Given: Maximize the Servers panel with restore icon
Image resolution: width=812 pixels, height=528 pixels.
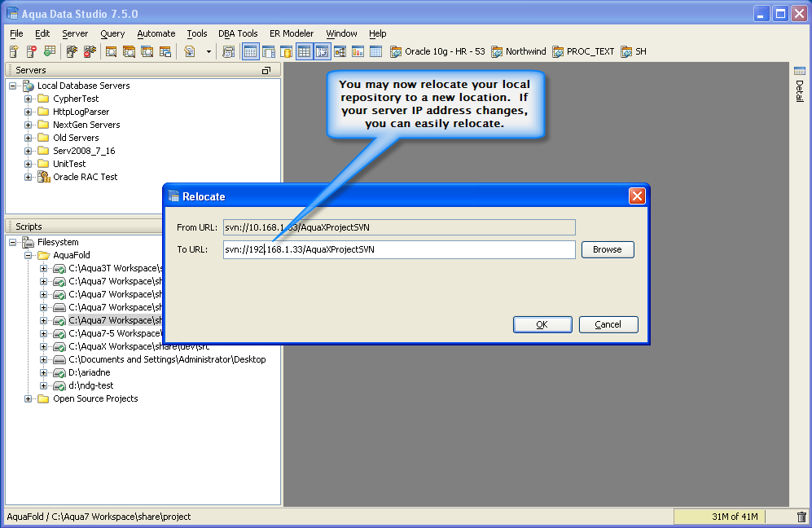Looking at the screenshot, I should [266, 70].
